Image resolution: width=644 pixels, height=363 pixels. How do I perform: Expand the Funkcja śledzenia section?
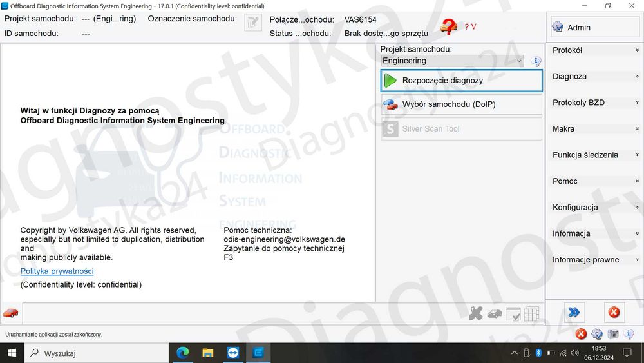pyautogui.click(x=594, y=155)
